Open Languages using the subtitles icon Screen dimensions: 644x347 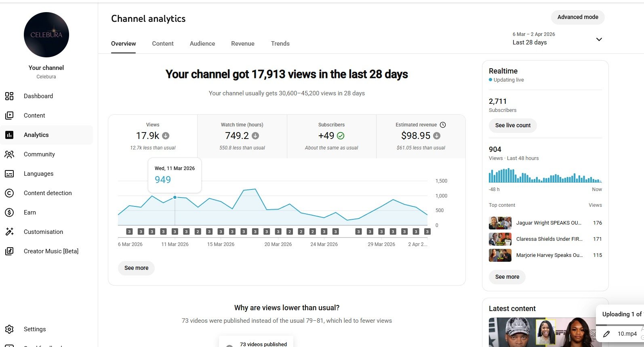(9, 174)
